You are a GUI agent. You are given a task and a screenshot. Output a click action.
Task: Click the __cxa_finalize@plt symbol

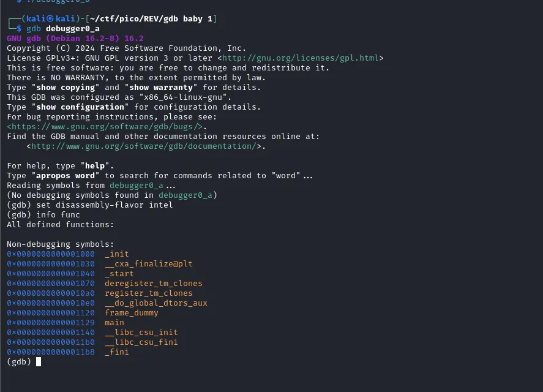click(149, 264)
